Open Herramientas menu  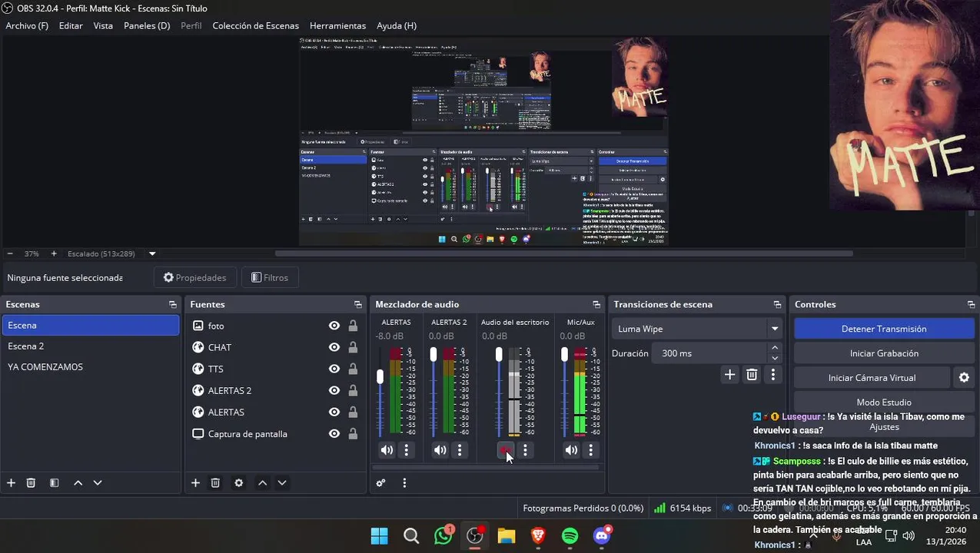pos(337,25)
